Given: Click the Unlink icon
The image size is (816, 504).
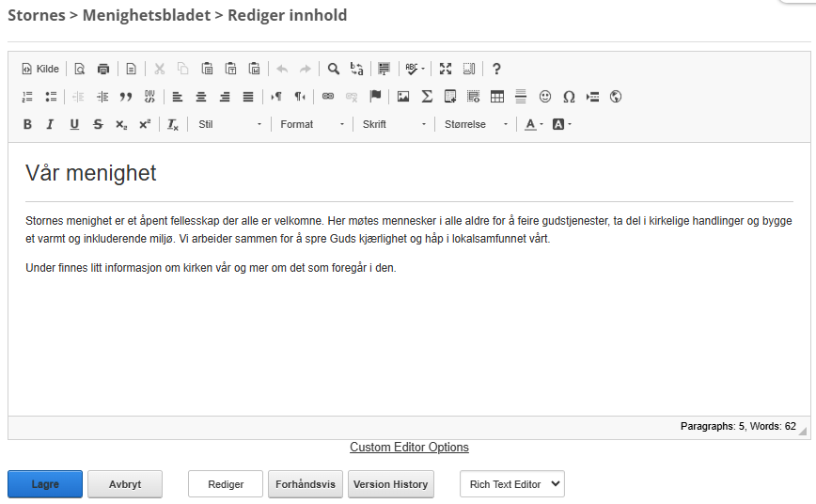Looking at the screenshot, I should [x=352, y=97].
